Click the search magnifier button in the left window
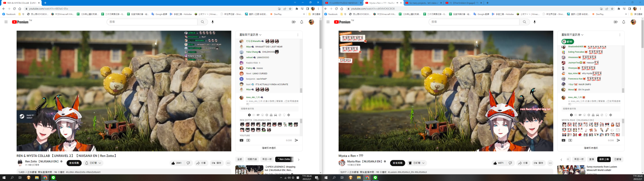Image resolution: width=644 pixels, height=181 pixels. (203, 22)
